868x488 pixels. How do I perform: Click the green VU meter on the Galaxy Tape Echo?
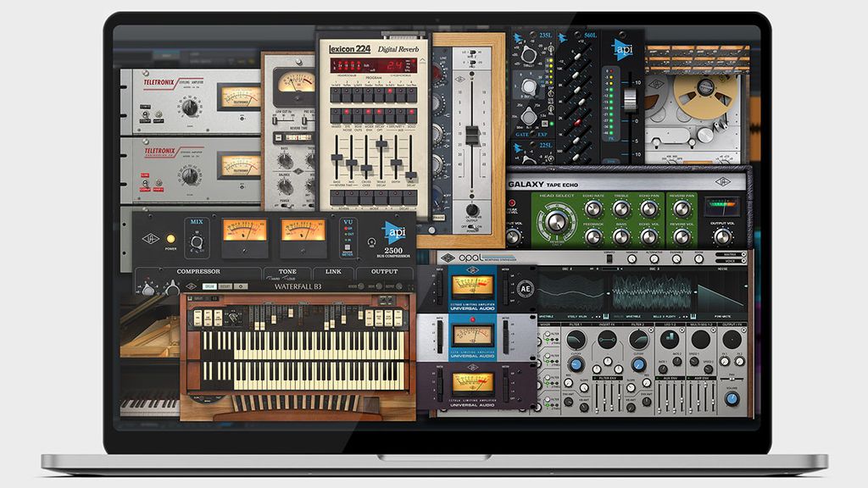(x=722, y=206)
